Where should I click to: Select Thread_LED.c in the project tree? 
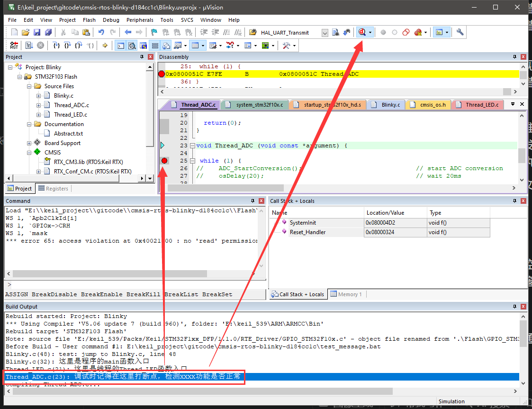point(70,115)
